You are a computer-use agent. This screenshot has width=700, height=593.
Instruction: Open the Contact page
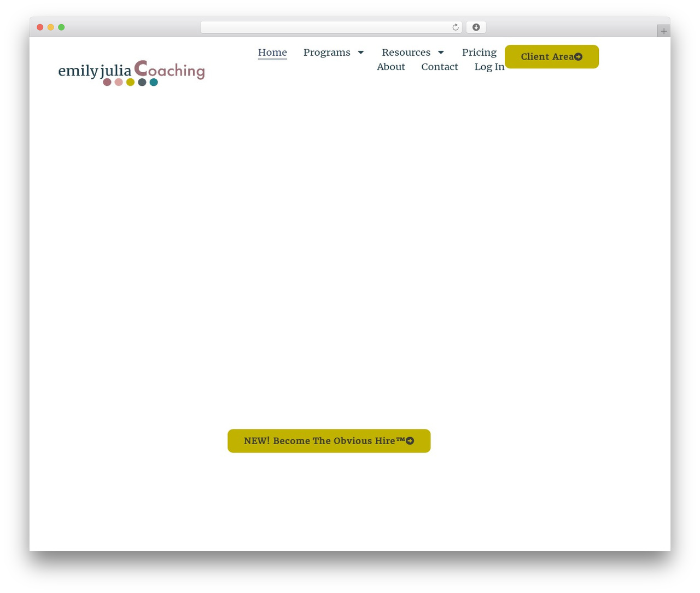440,67
